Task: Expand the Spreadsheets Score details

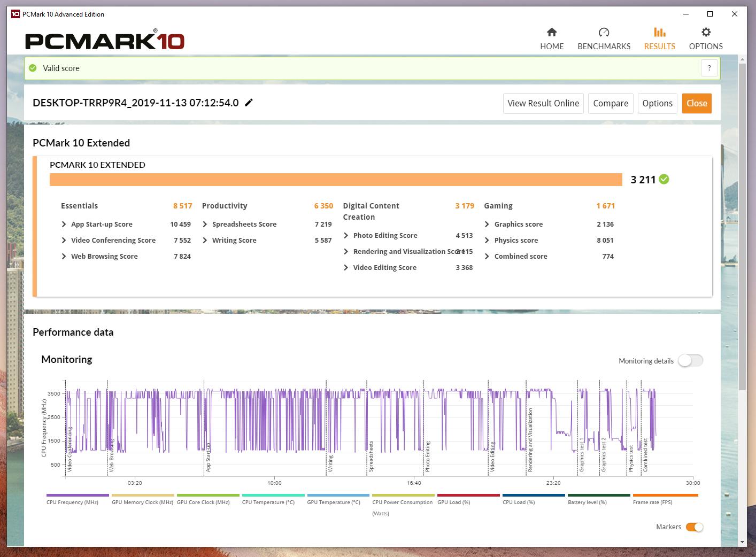Action: [x=205, y=225]
